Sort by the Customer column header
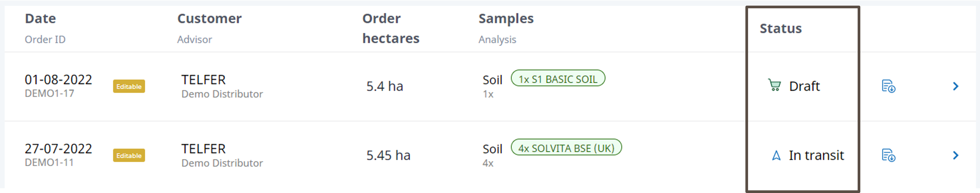980x193 pixels. 209,19
